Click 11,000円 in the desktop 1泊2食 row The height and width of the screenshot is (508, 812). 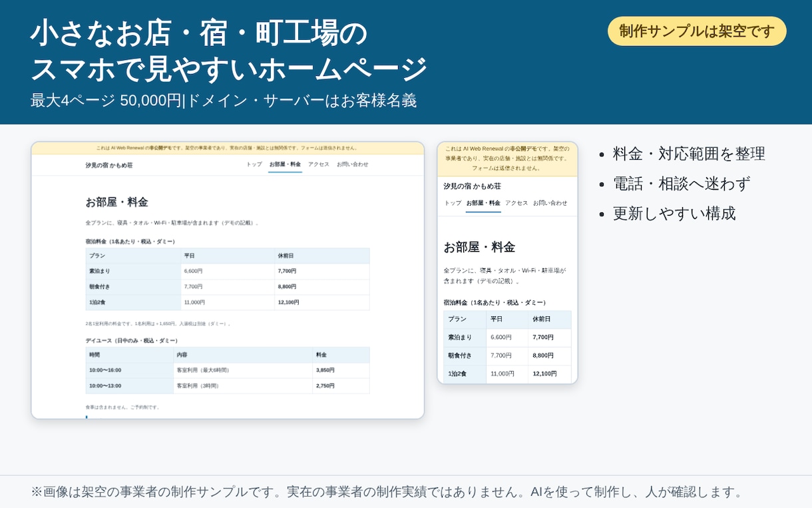click(194, 302)
